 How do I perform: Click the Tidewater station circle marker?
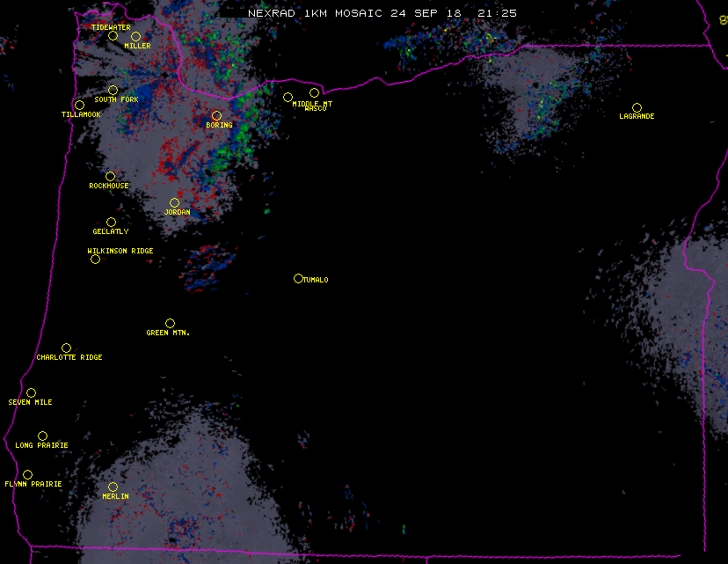point(113,36)
